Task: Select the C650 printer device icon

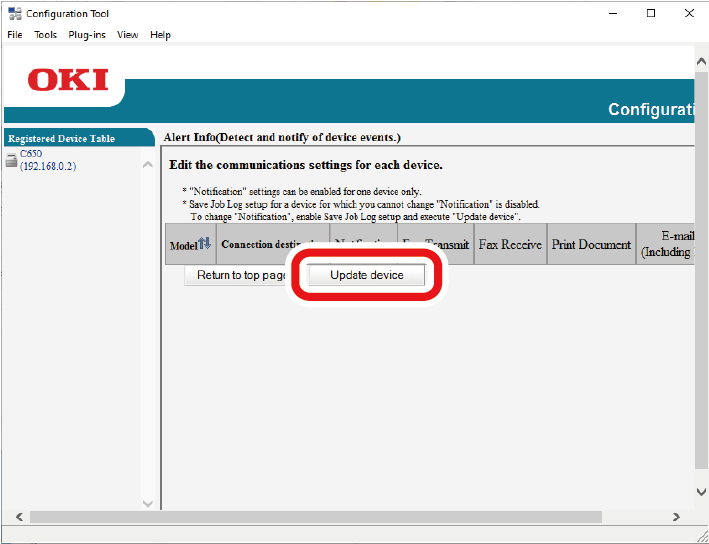Action: pyautogui.click(x=11, y=160)
